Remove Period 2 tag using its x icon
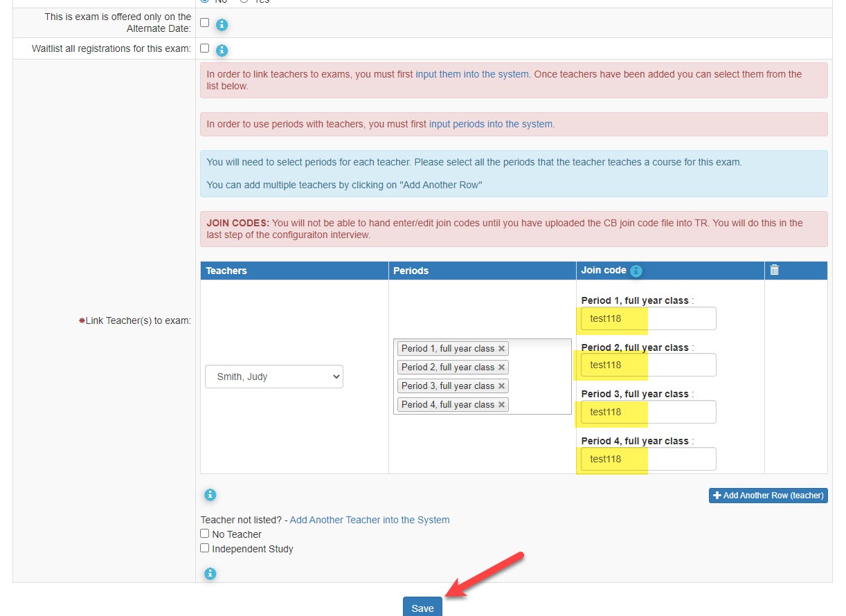This screenshot has width=846, height=616. pos(502,368)
